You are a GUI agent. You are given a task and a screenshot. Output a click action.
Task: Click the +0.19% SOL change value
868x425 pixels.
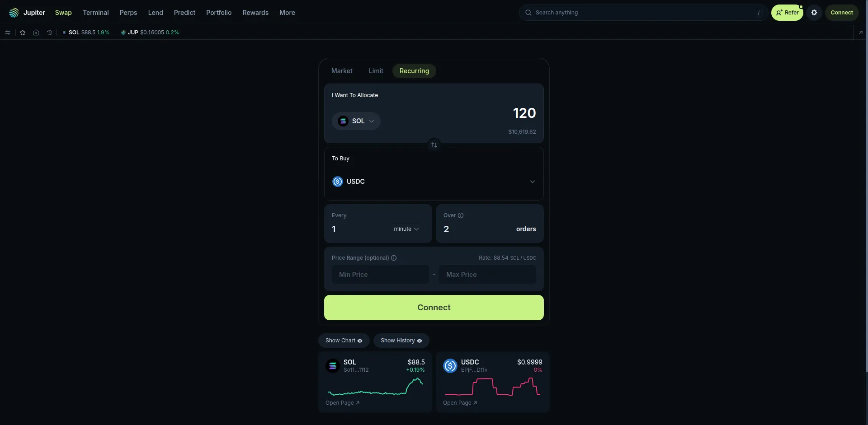(x=415, y=370)
